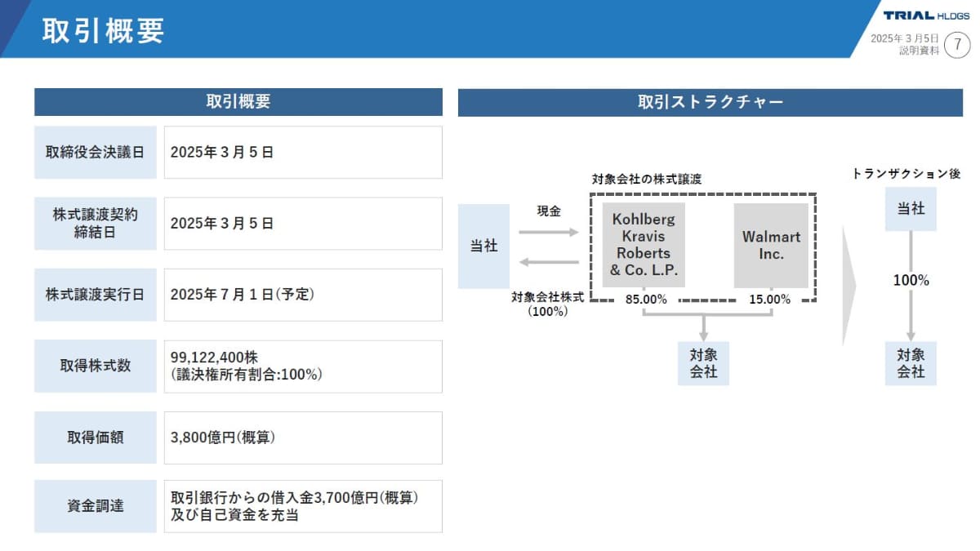Viewport: 980px width, 551px height.
Task: Click the circled page number 7
Action: 957,44
